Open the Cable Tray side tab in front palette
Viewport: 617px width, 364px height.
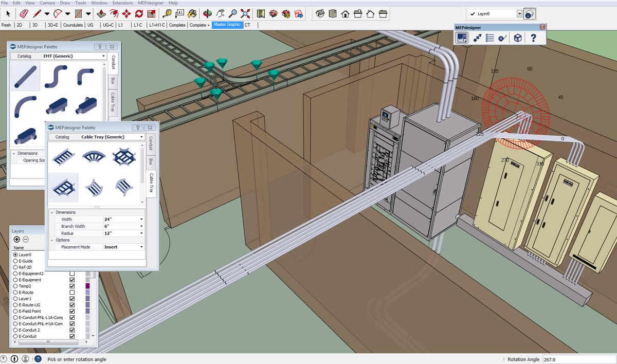click(151, 184)
